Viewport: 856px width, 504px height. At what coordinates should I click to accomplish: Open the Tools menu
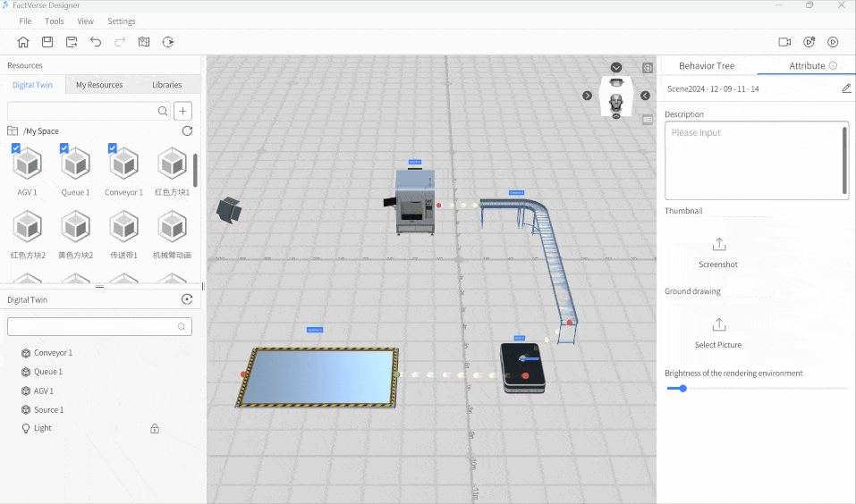click(x=55, y=21)
